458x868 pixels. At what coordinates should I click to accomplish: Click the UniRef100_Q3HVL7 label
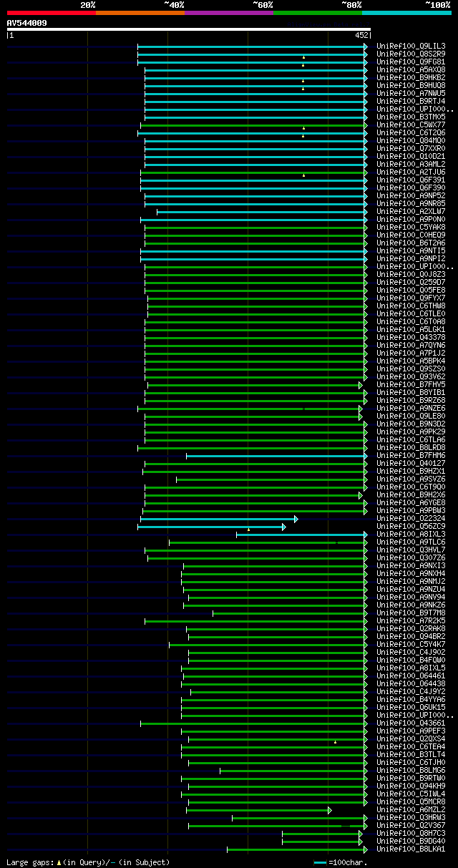(x=411, y=550)
